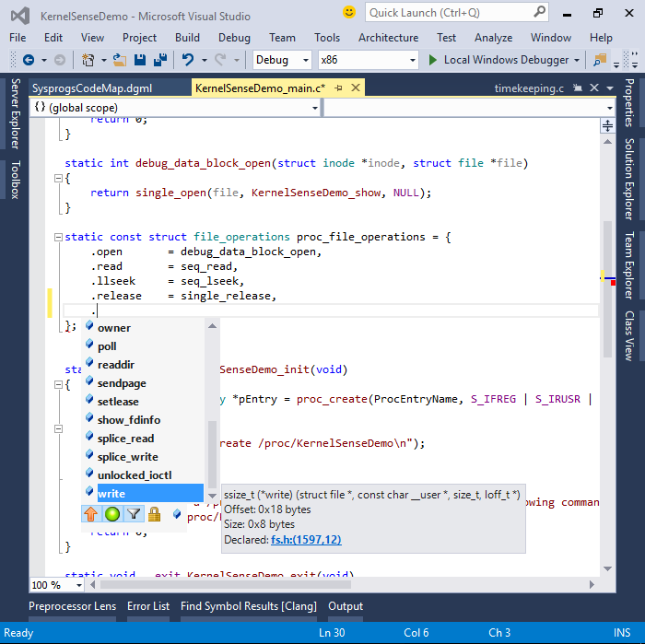Image resolution: width=645 pixels, height=644 pixels.
Task: Open the Analyze menu
Action: pos(493,38)
